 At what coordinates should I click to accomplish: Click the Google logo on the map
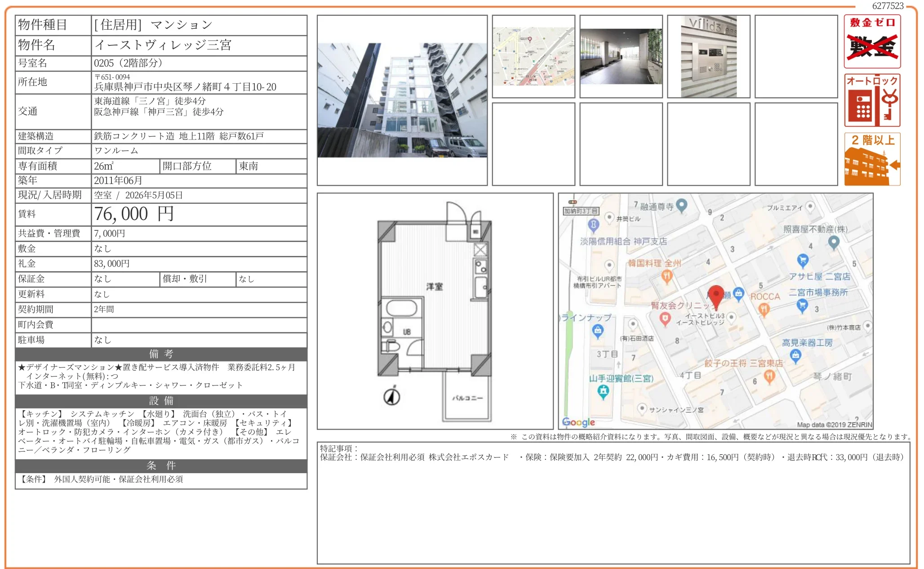point(578,422)
